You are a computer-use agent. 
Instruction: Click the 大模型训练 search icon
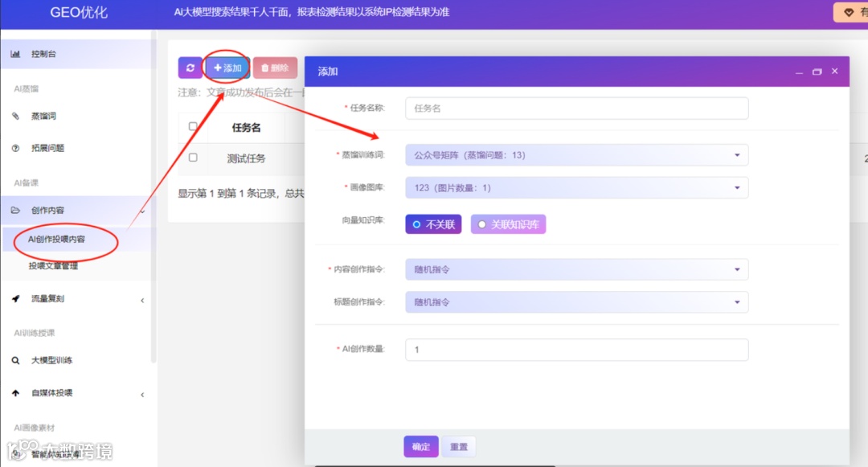click(x=15, y=360)
